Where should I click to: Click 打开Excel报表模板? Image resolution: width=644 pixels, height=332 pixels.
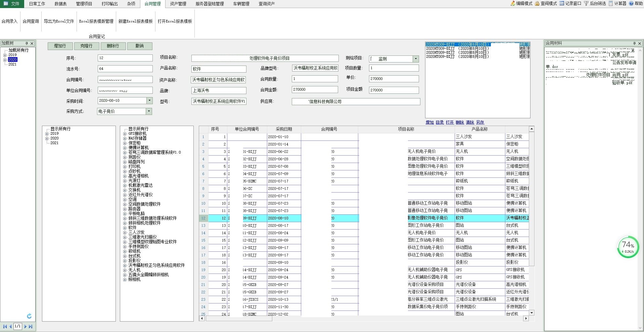pos(175,21)
